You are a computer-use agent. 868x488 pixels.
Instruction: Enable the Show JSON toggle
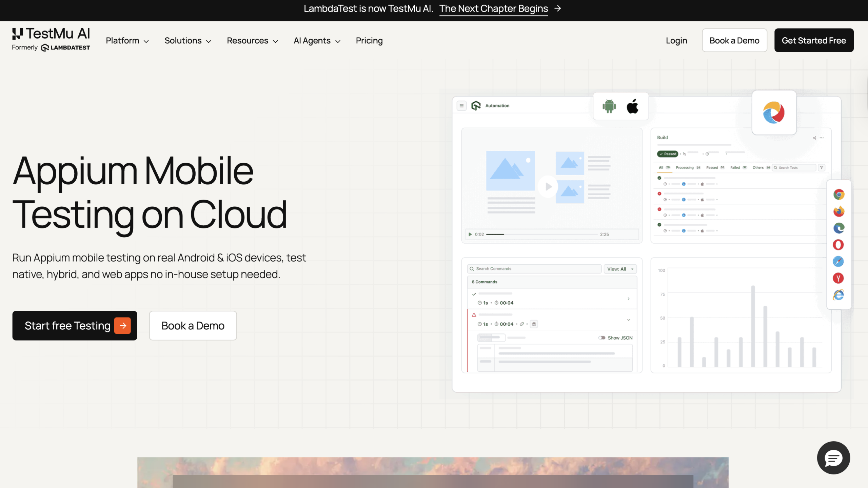pos(602,338)
